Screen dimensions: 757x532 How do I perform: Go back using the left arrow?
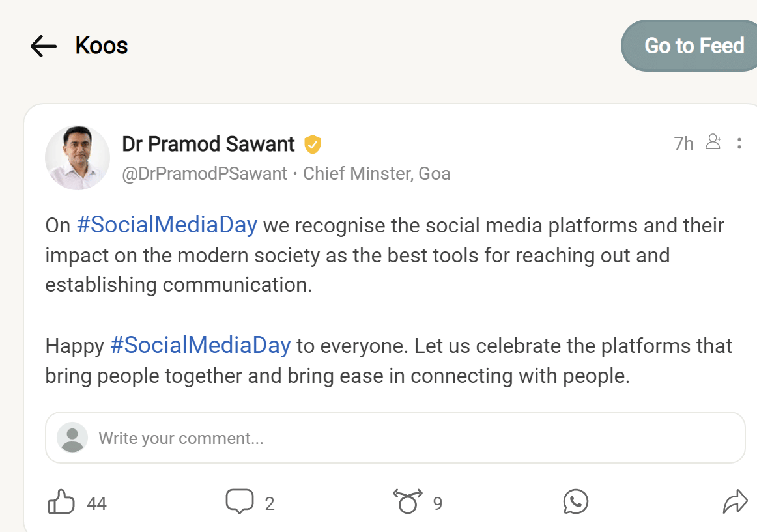click(44, 46)
